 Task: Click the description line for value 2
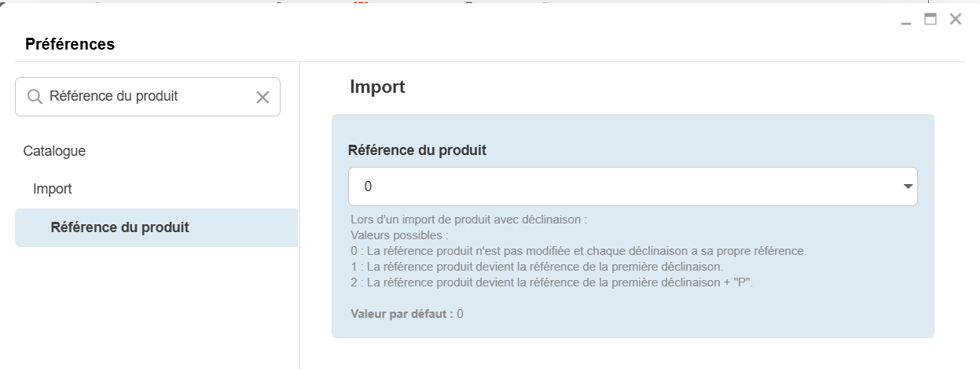pyautogui.click(x=552, y=282)
